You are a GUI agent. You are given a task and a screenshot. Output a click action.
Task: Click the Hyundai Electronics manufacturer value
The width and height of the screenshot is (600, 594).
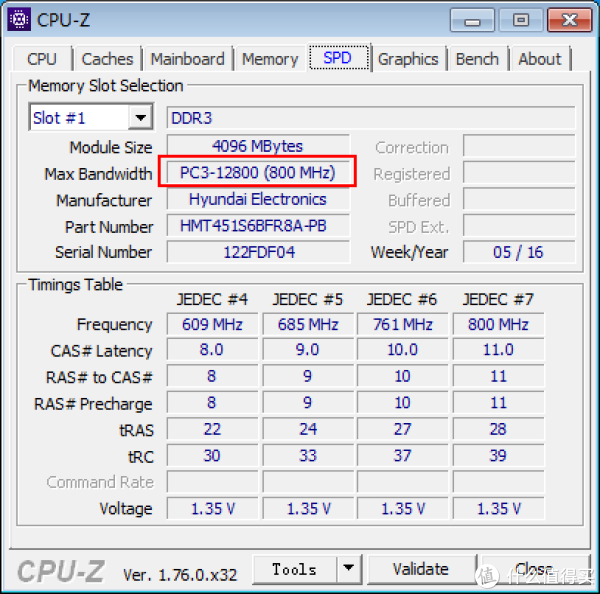click(258, 199)
